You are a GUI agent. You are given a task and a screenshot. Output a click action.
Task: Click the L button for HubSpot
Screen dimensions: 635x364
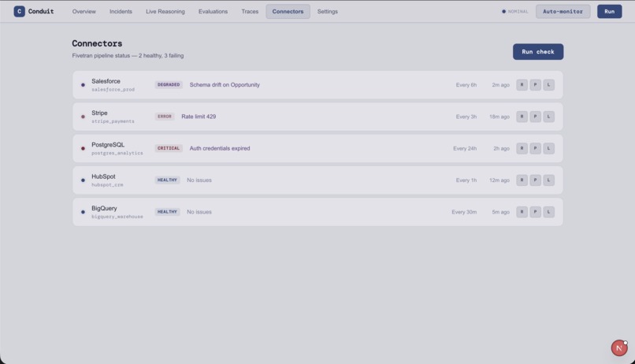coord(549,180)
